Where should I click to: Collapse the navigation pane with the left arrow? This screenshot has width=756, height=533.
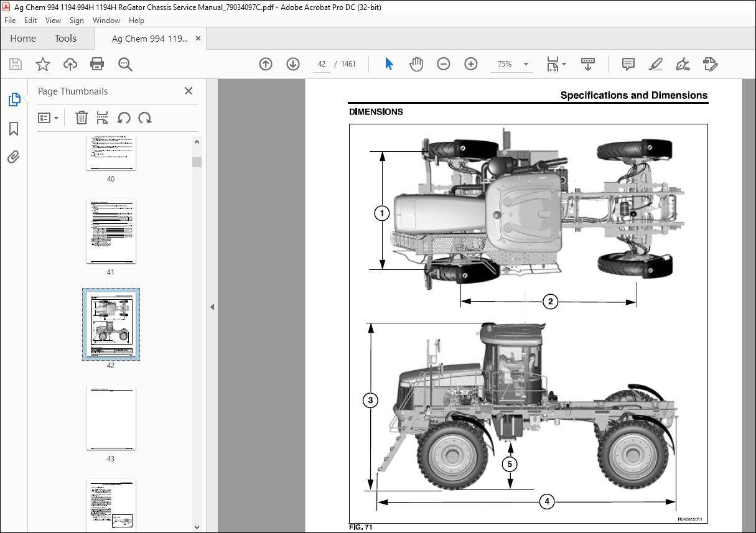(x=212, y=307)
